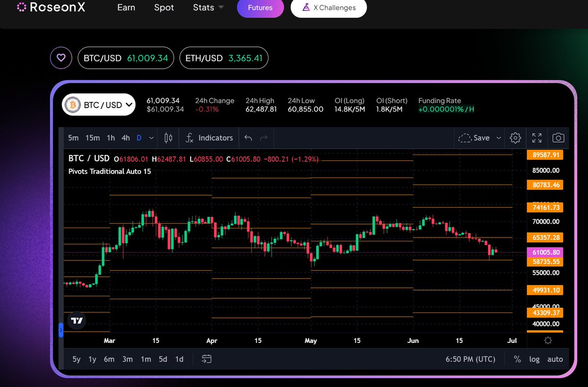588x387 pixels.
Task: Expand the interval dropdown chevron
Action: point(151,138)
